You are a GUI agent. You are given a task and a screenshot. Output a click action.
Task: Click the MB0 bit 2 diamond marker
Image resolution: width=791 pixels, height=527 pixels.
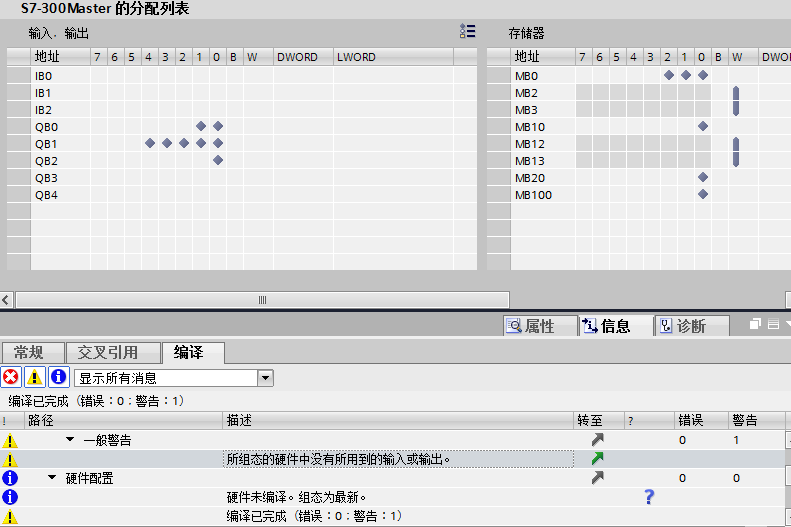click(669, 75)
